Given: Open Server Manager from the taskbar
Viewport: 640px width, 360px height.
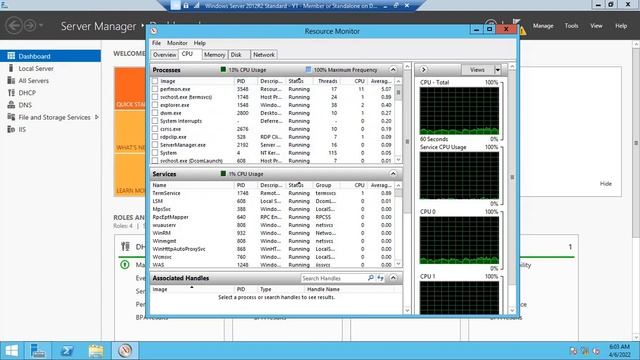Looking at the screenshot, I should click(x=38, y=351).
